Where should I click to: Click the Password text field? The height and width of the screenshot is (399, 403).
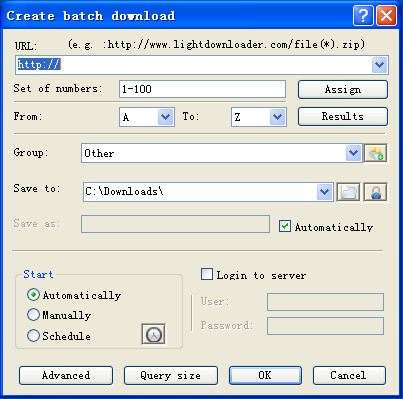[x=325, y=326]
